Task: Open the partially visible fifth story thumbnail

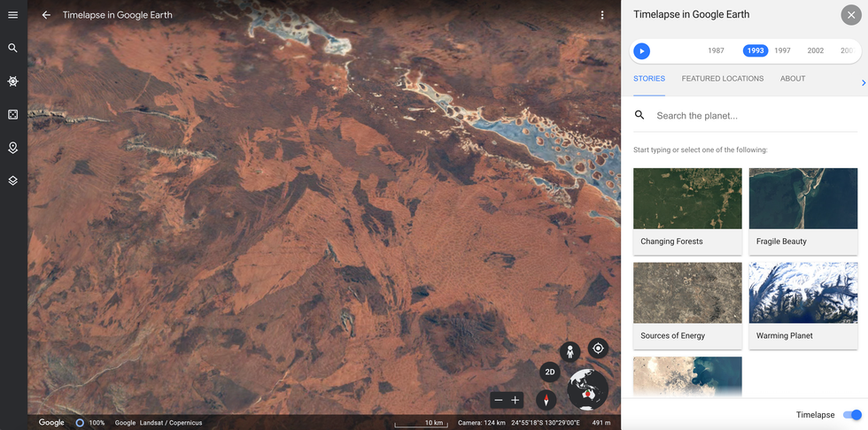Action: (x=687, y=376)
